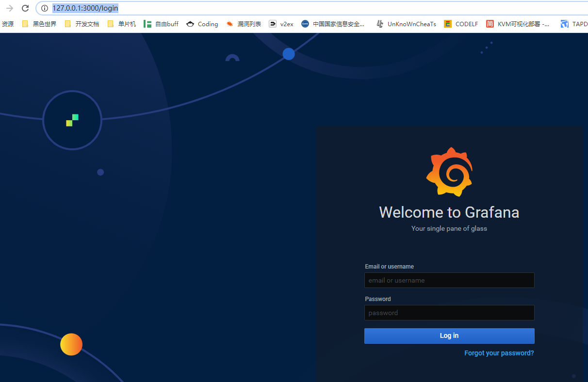This screenshot has height=382, width=588.
Task: Open the 自由buff bookmark
Action: point(161,24)
